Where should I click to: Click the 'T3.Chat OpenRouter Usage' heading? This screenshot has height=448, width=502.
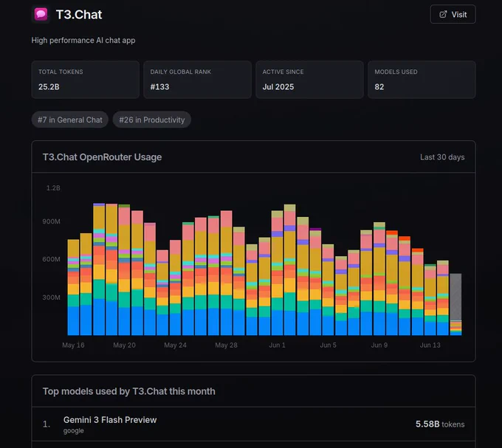point(102,157)
